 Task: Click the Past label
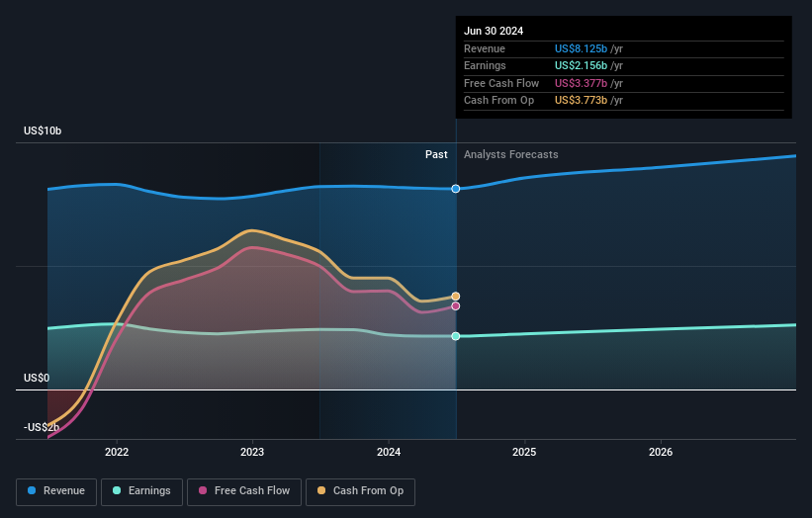(436, 154)
